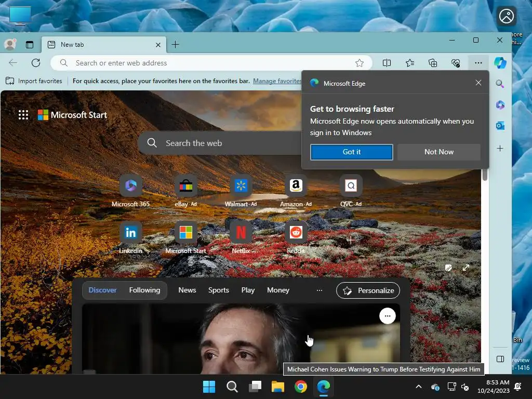Click the Manage favorites link
532x399 pixels.
277,81
